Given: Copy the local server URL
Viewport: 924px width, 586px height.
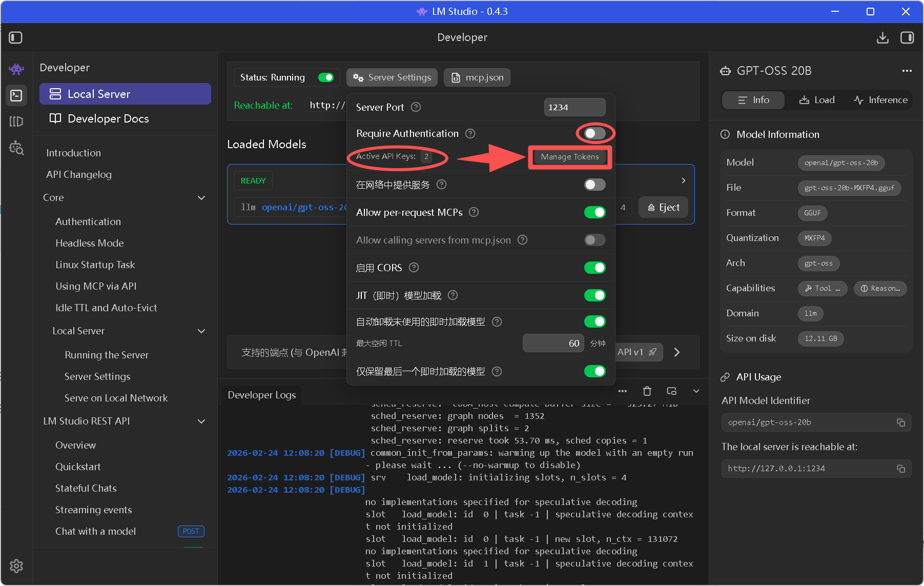Looking at the screenshot, I should click(901, 469).
